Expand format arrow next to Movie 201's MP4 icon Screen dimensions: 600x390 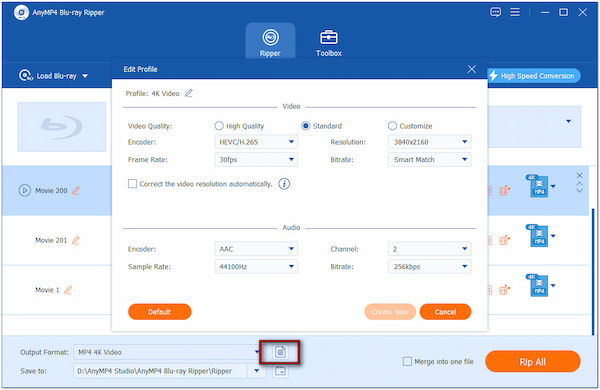[553, 236]
